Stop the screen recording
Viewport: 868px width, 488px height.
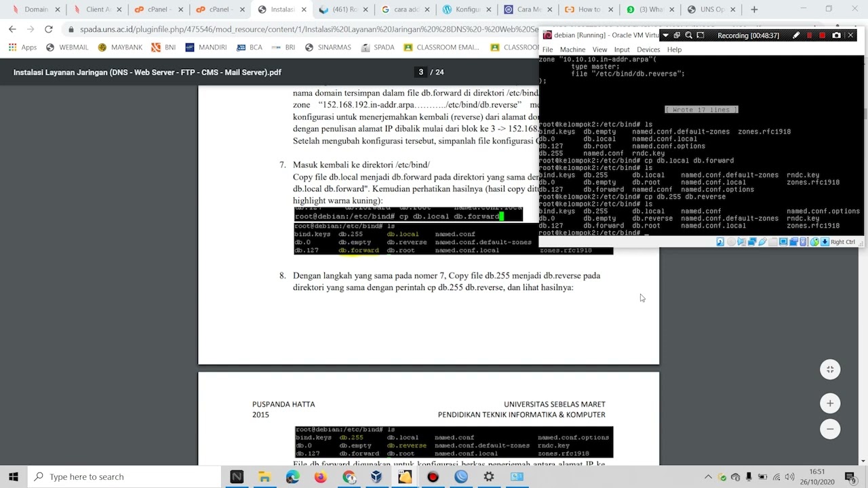pos(823,35)
